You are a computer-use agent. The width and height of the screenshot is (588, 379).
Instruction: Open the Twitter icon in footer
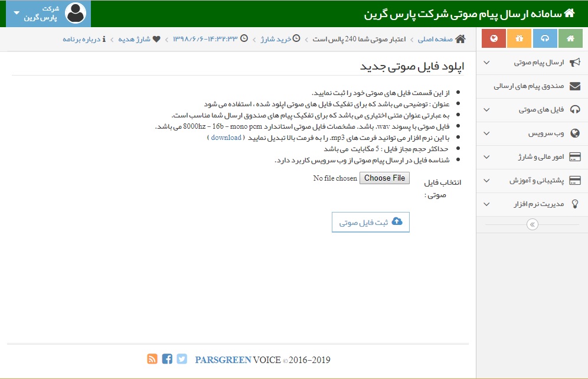(182, 359)
